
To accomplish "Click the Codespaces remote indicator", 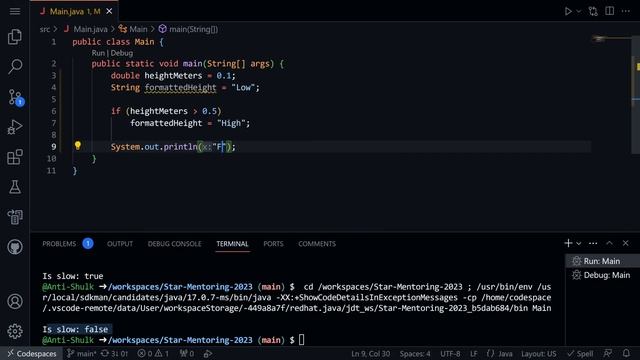I will point(32,353).
